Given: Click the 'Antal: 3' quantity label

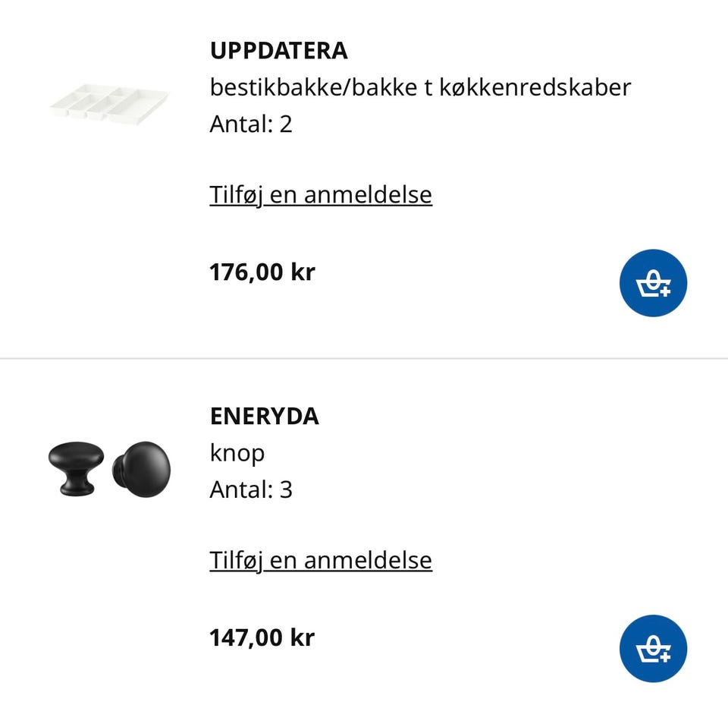Looking at the screenshot, I should point(251,489).
